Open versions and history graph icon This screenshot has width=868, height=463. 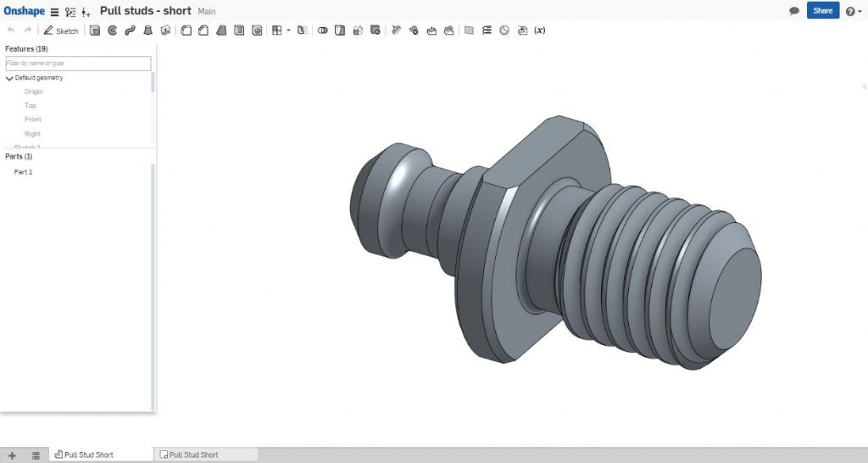pos(70,12)
